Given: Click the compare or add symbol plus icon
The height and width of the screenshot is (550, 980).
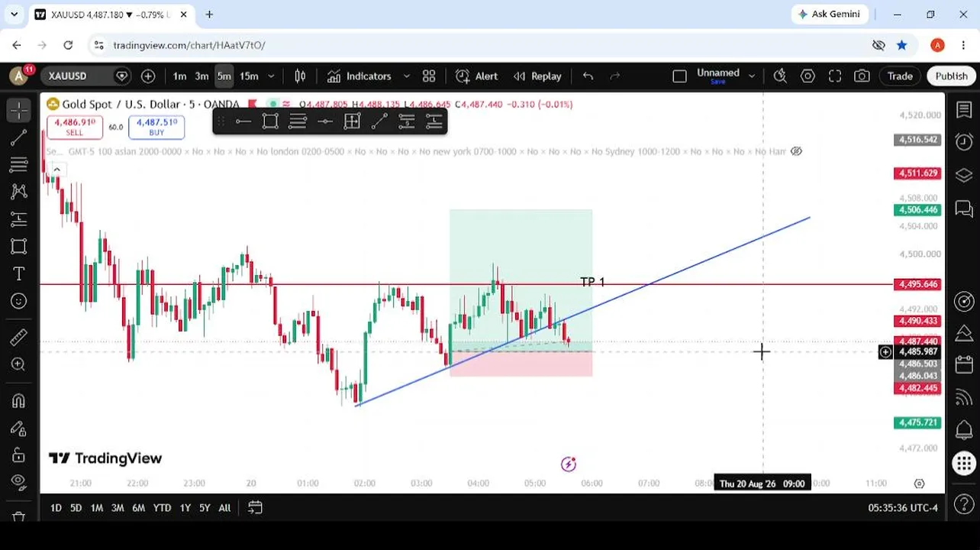Looking at the screenshot, I should point(148,76).
